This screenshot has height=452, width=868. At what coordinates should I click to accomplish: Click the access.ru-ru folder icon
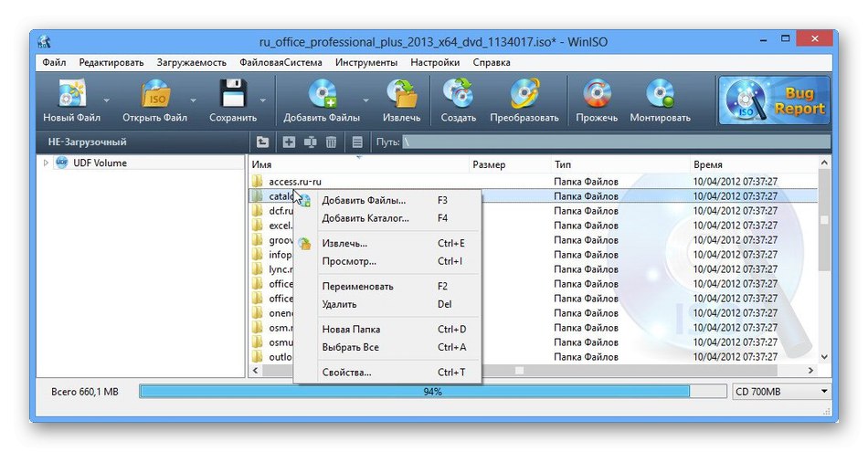click(x=257, y=182)
